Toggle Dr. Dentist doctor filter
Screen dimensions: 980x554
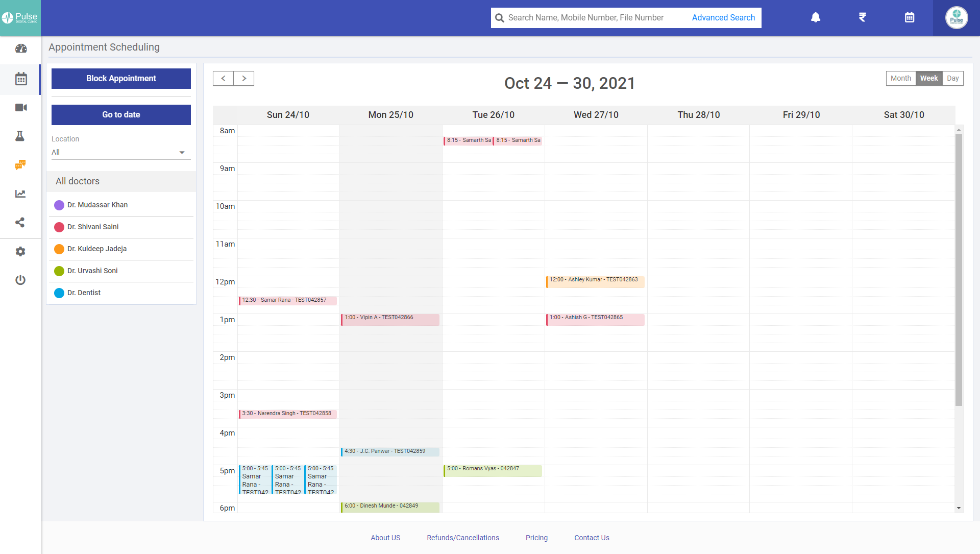point(84,293)
